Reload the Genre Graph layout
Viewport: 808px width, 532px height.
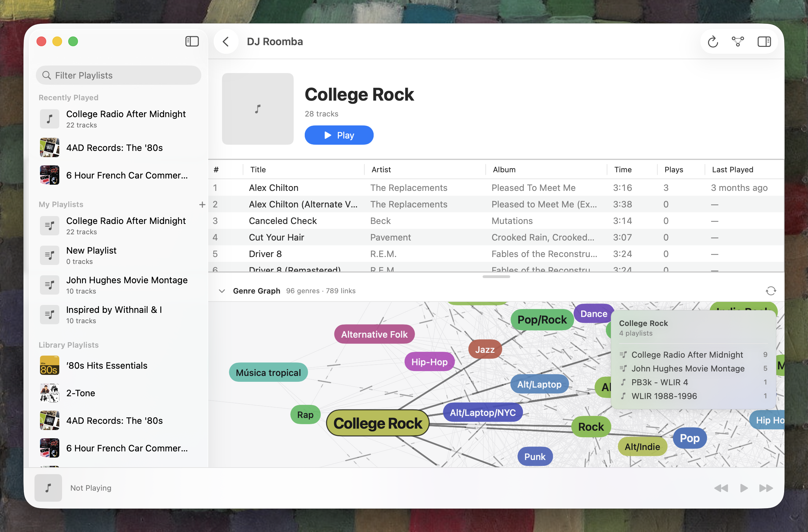coord(771,291)
